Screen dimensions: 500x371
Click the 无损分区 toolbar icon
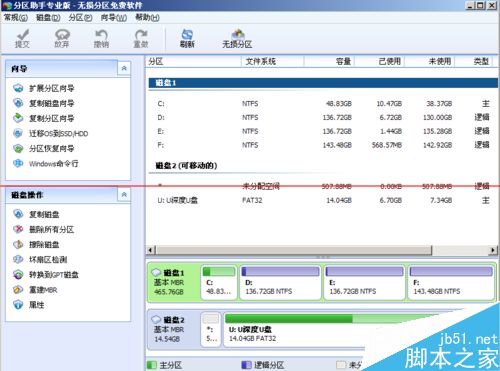pos(237,39)
